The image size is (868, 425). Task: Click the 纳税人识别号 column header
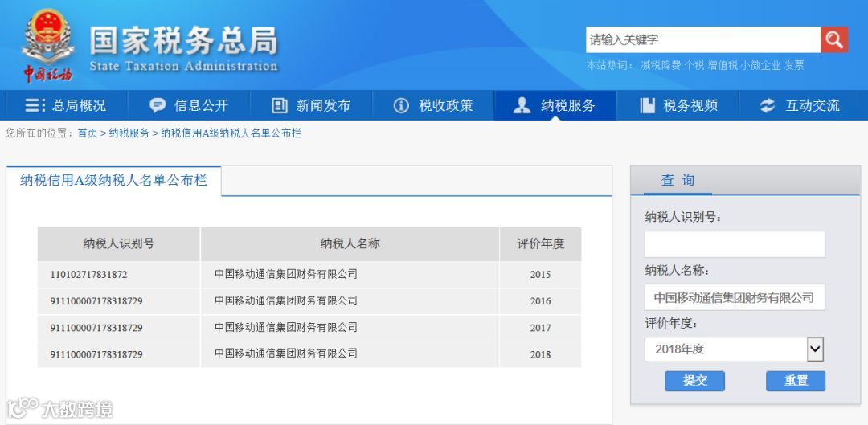[118, 244]
